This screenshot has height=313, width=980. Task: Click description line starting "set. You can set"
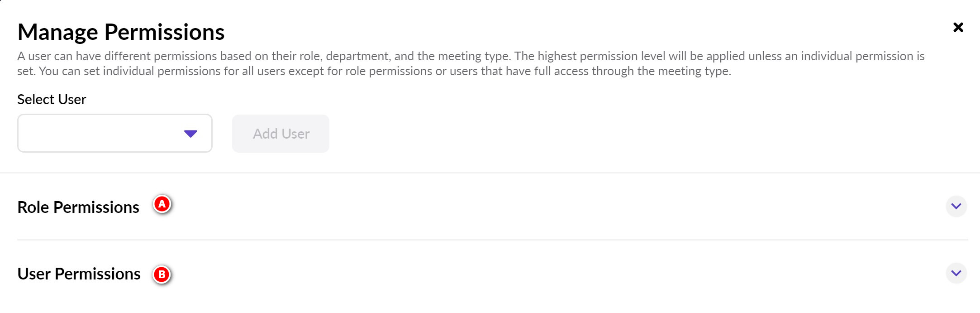tap(374, 71)
